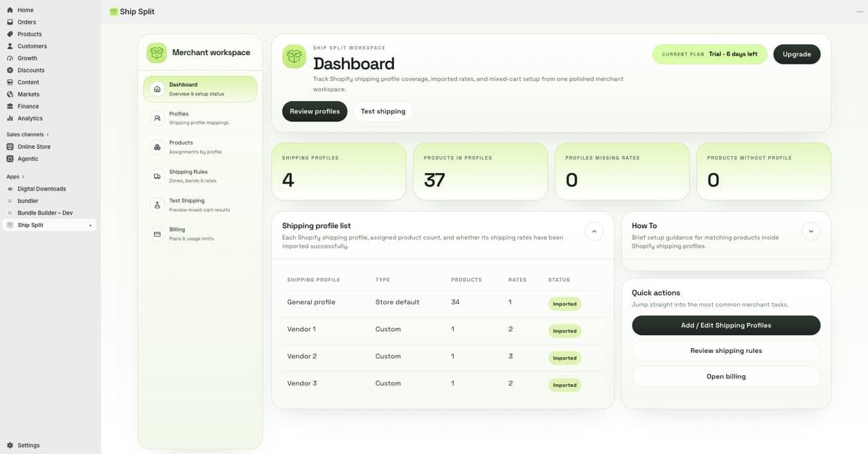Click the Discounts icon in sidebar
Screen dimensions: 868x454
pos(10,70)
